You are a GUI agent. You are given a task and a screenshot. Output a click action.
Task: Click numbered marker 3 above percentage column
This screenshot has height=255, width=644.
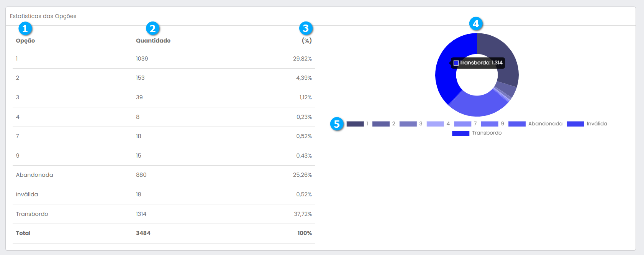tap(305, 28)
